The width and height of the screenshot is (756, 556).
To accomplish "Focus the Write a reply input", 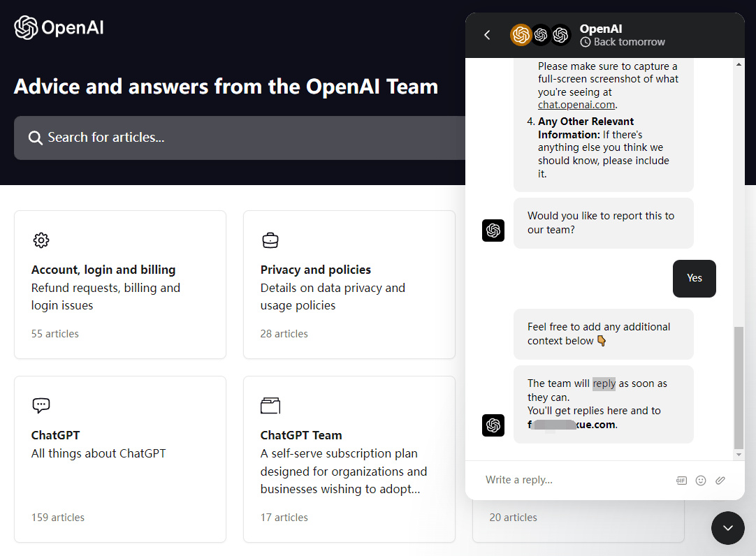I will coord(573,480).
